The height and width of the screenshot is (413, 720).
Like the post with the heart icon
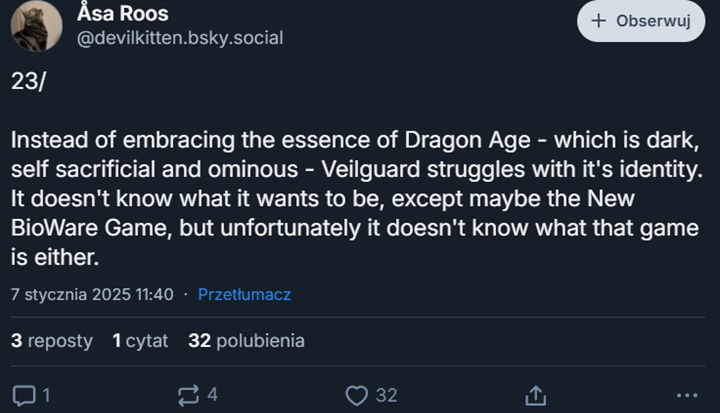pos(357,395)
